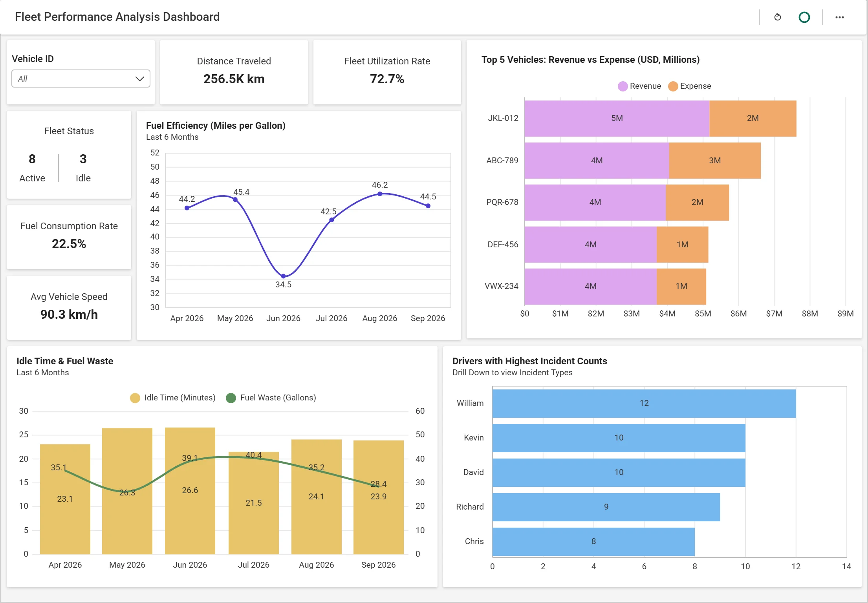Toggle Fuel Waste (Gallons) legend entry

pyautogui.click(x=271, y=398)
